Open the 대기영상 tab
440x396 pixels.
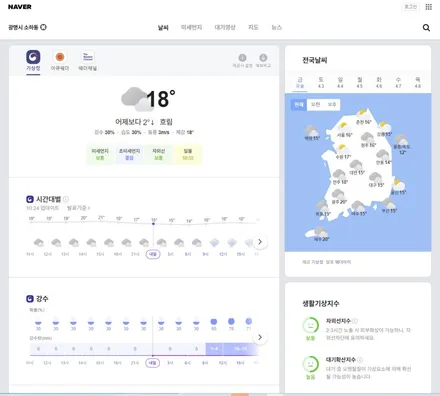(x=225, y=27)
